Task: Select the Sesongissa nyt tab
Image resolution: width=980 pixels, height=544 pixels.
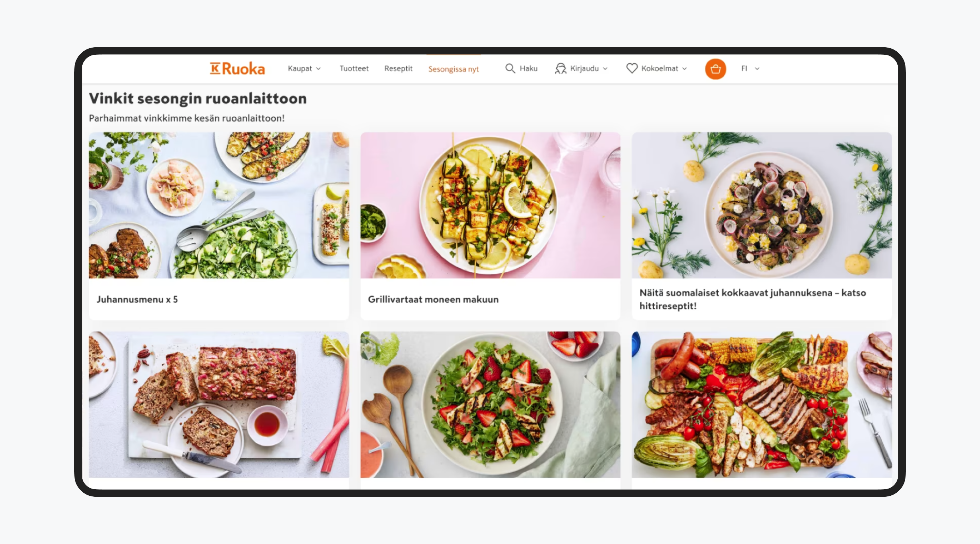Action: click(453, 69)
